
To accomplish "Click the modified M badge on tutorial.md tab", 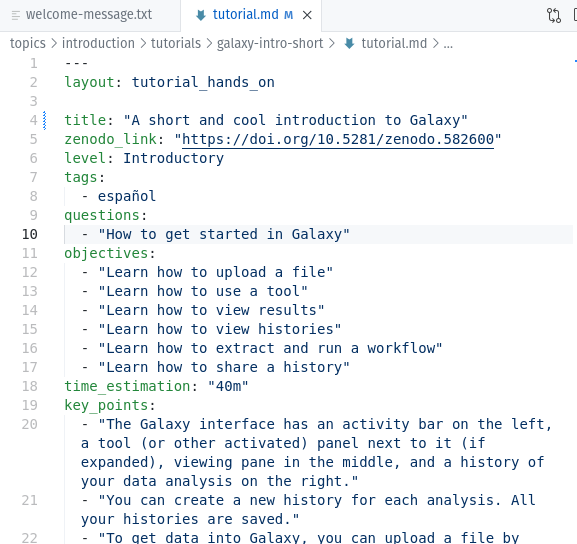I will [288, 15].
